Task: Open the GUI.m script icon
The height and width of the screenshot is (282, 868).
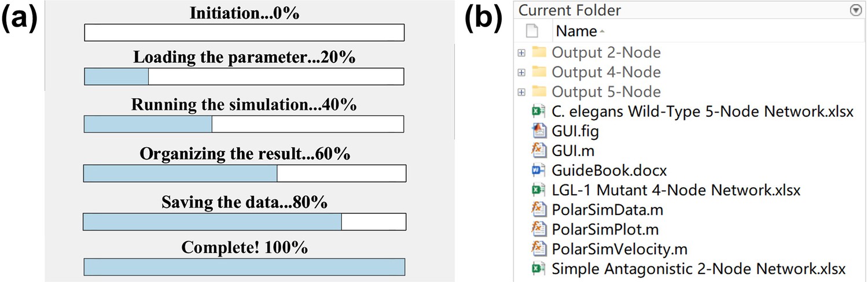Action: [539, 151]
